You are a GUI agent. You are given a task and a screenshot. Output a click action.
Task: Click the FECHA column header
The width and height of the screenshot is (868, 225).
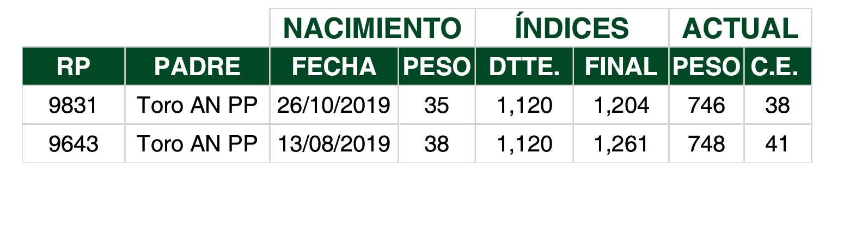[x=334, y=66]
